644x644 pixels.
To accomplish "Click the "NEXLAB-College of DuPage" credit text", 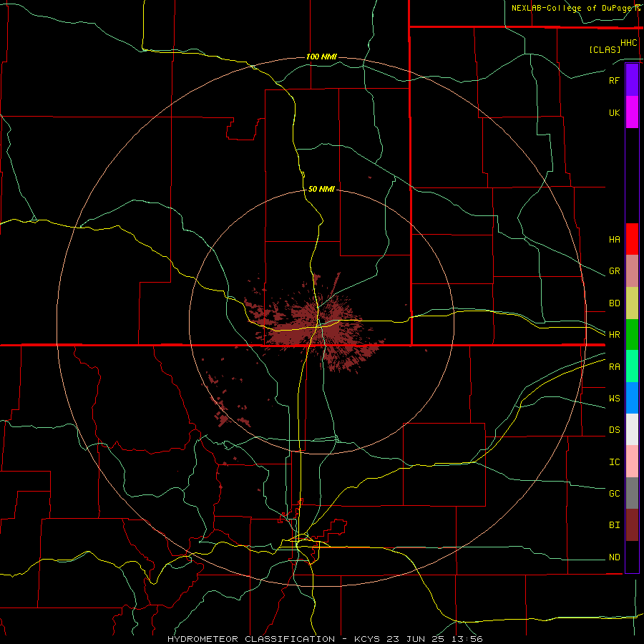I will [x=573, y=8].
